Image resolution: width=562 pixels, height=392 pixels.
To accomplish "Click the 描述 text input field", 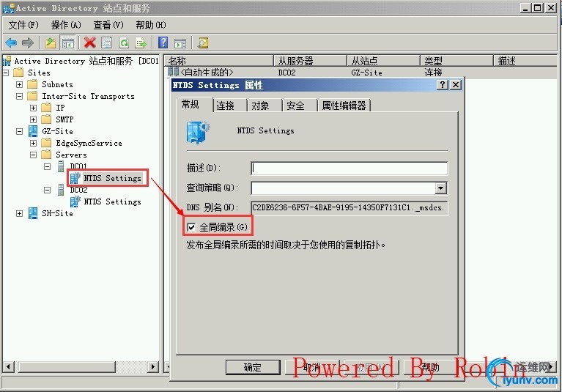I will (x=349, y=168).
